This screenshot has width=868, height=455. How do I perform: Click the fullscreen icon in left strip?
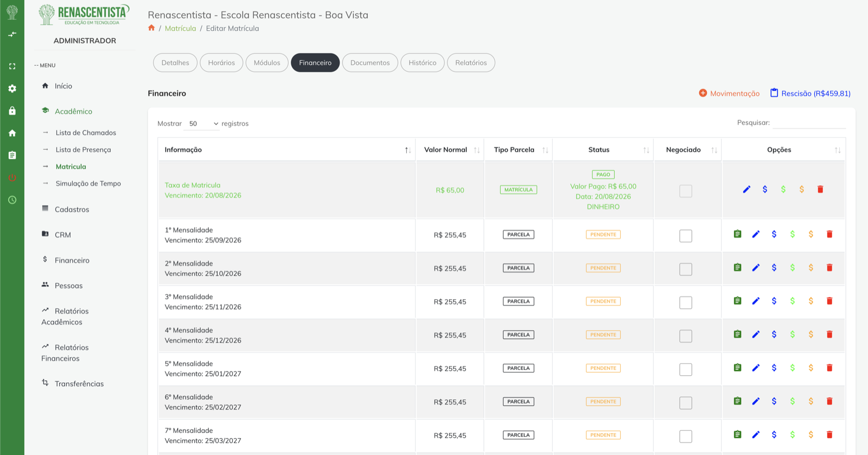(12, 66)
